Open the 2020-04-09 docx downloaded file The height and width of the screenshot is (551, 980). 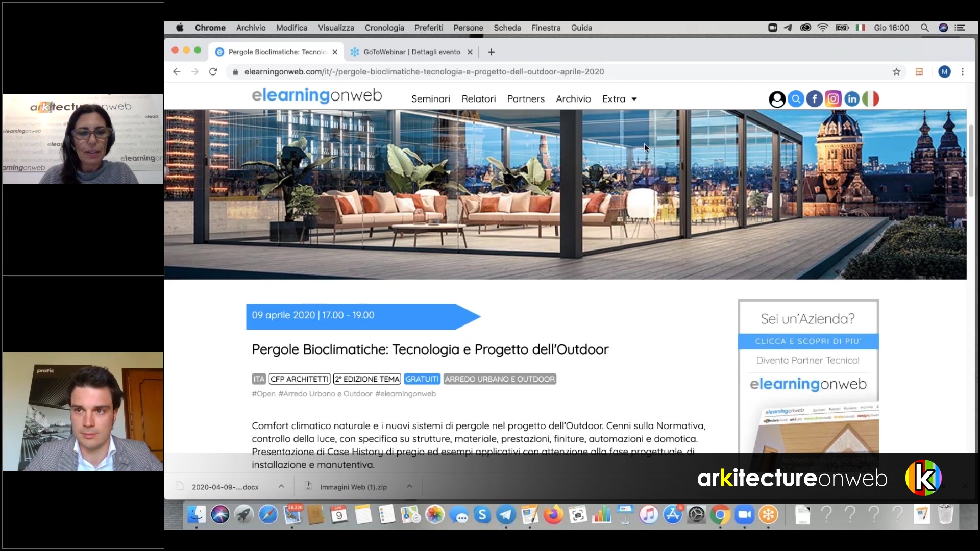coord(225,487)
